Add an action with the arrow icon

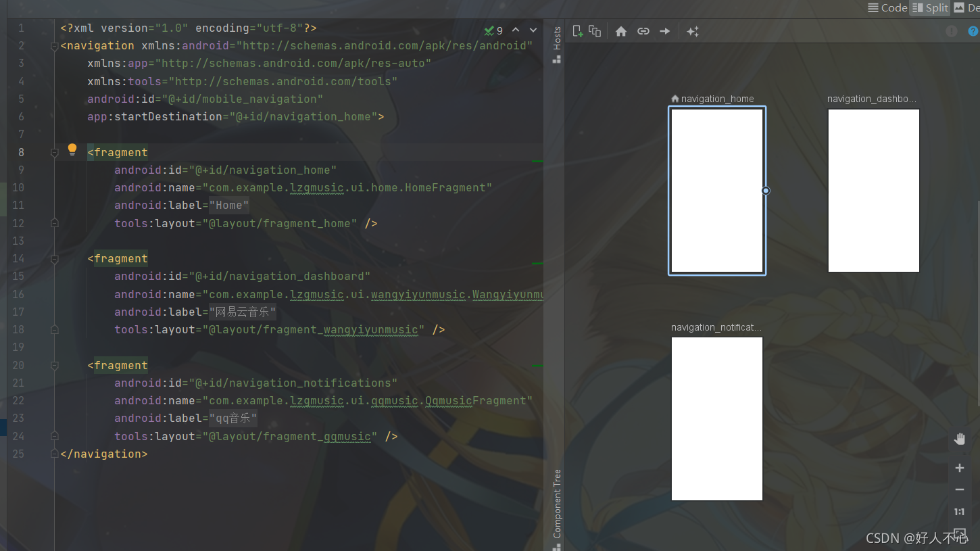[664, 30]
